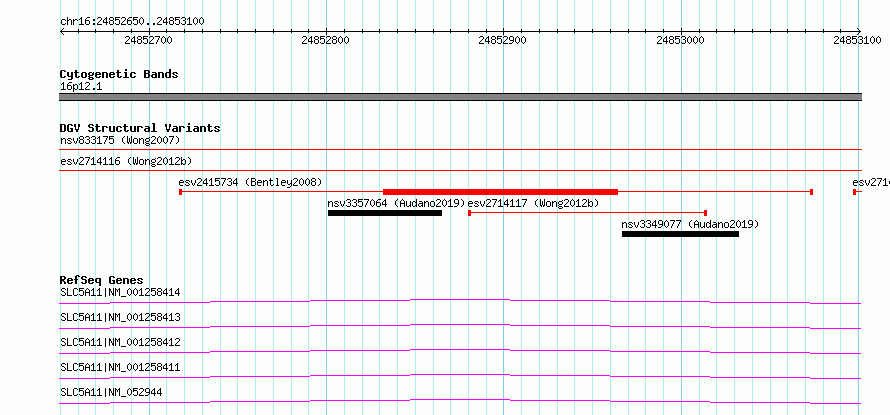890x415 pixels.
Task: Open transcript SLC5A11|NM_001258411
Action: point(120,368)
